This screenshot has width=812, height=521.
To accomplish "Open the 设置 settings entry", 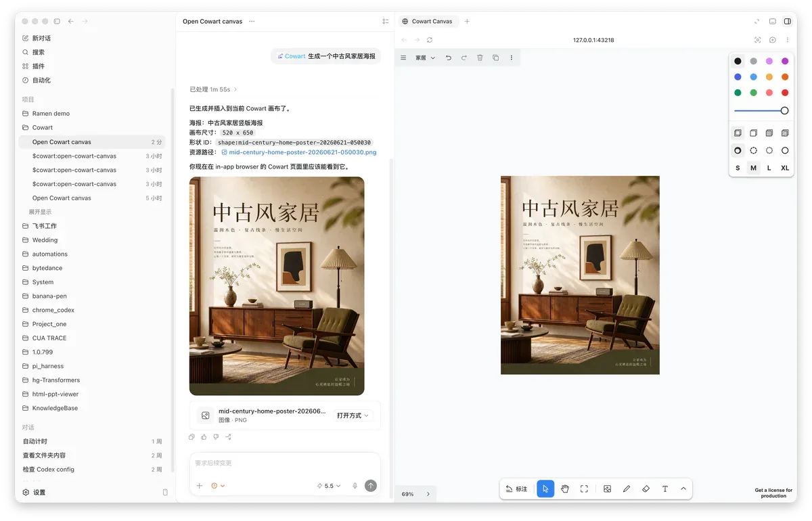I will (x=34, y=493).
